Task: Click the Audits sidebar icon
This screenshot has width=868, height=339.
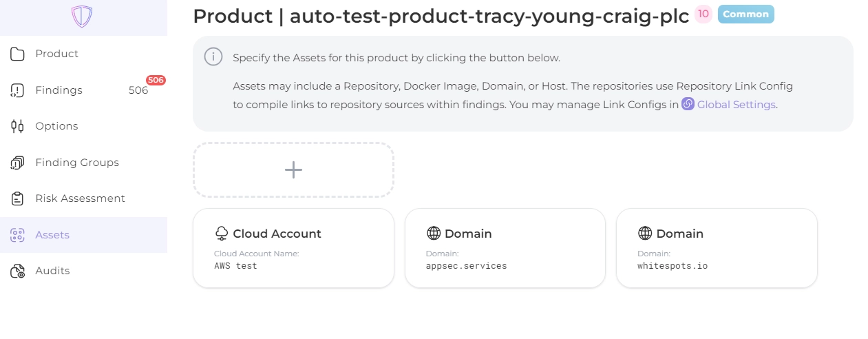Action: [18, 271]
